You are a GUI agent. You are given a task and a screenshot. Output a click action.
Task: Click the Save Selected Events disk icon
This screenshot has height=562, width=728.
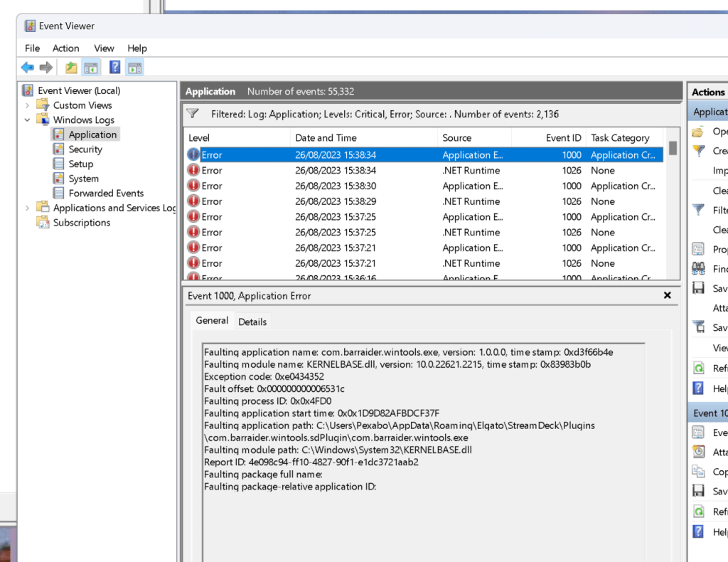pos(698,491)
